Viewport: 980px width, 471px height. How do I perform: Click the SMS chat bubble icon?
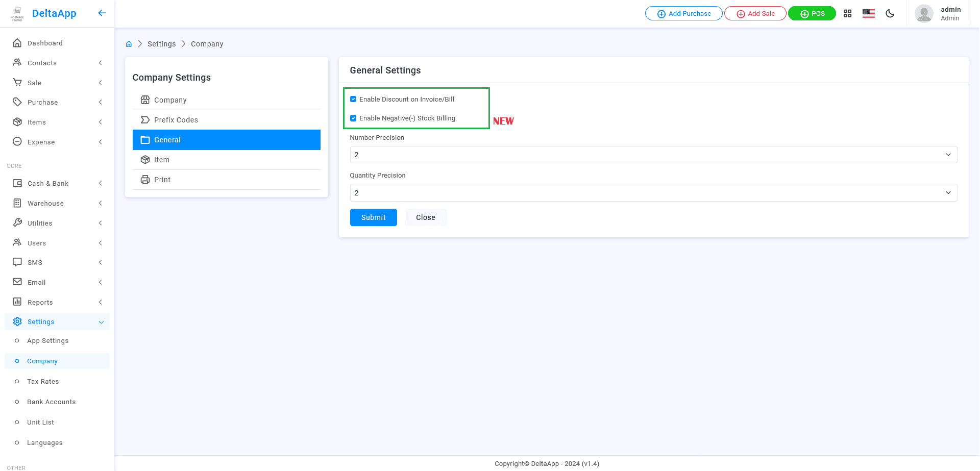point(17,262)
